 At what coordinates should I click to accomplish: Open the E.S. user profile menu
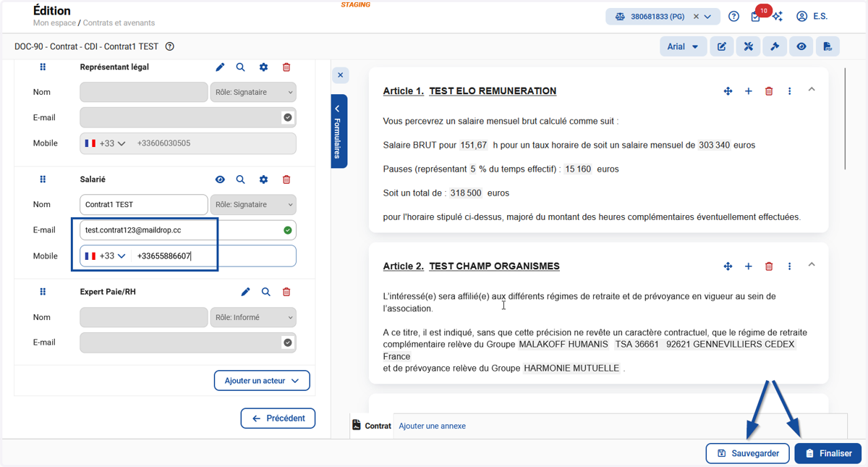pyautogui.click(x=812, y=16)
